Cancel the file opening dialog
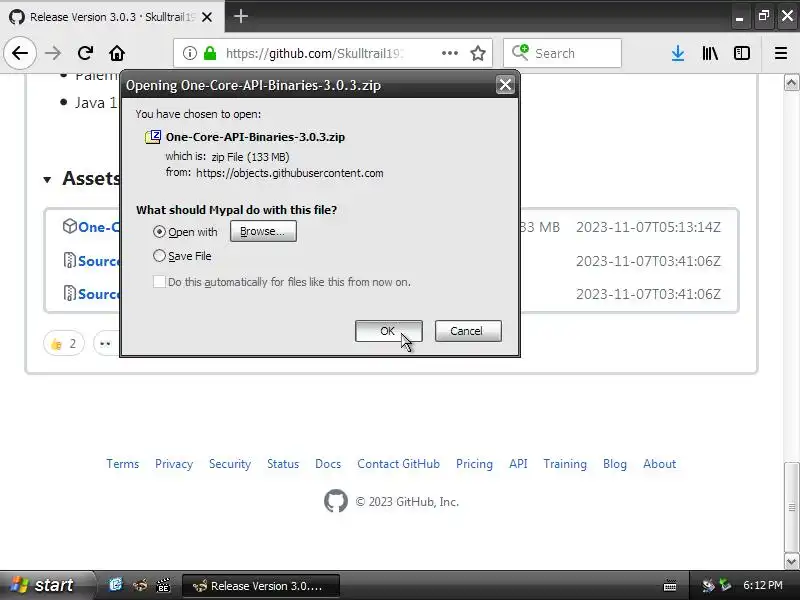 [468, 331]
